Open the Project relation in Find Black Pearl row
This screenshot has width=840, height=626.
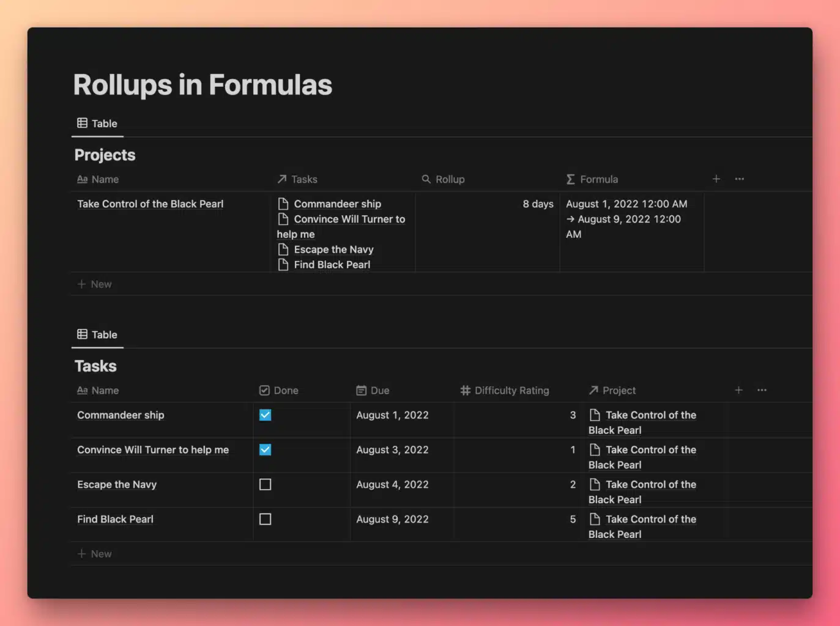[x=642, y=527]
